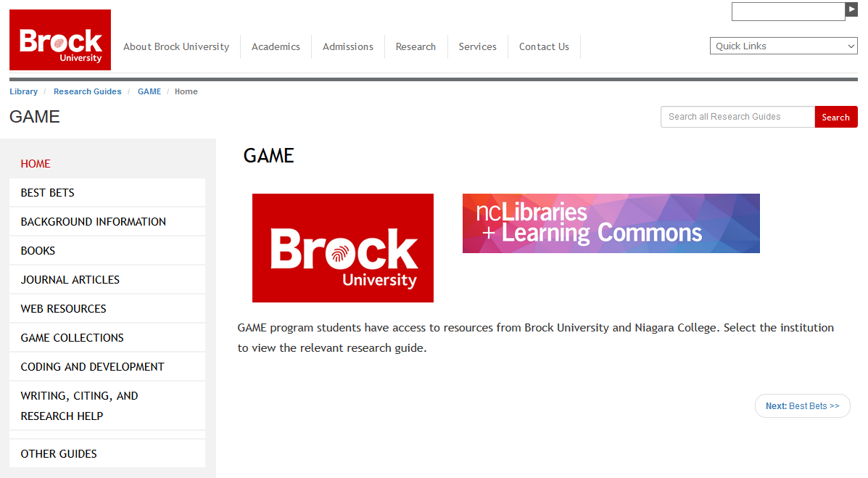Click the Brock University header logo
This screenshot has height=478, width=868.
tap(59, 40)
